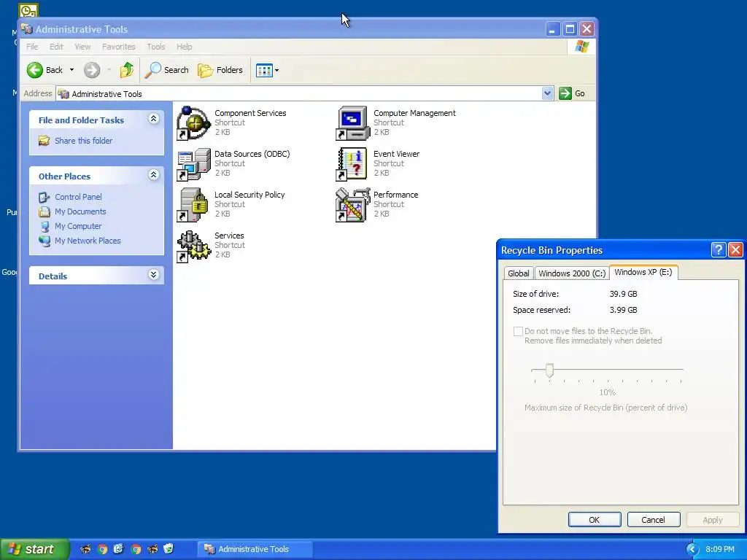Expand the Details panel
The width and height of the screenshot is (747, 560).
point(153,274)
